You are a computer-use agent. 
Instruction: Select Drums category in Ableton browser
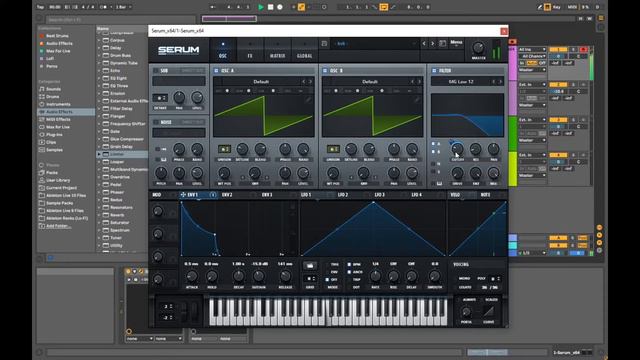[x=53, y=97]
